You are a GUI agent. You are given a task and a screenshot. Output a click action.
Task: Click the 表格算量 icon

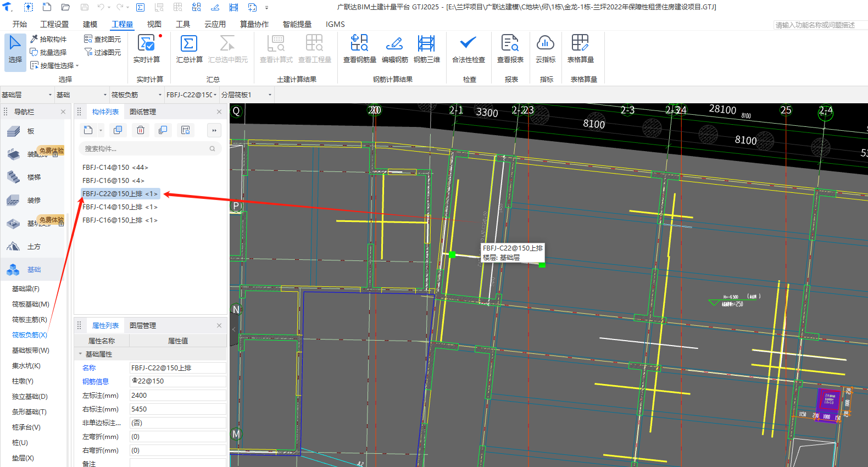click(x=580, y=44)
